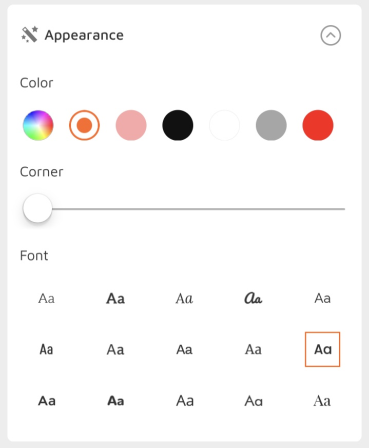The image size is (369, 448).
Task: Choose the pink color swatch
Action: pyautogui.click(x=131, y=125)
